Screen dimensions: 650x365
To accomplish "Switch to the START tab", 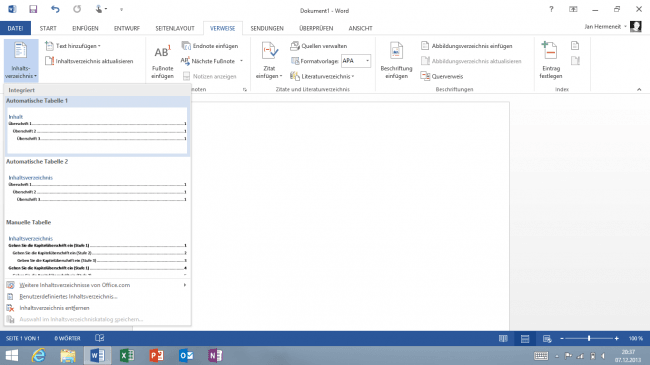I will (x=48, y=28).
